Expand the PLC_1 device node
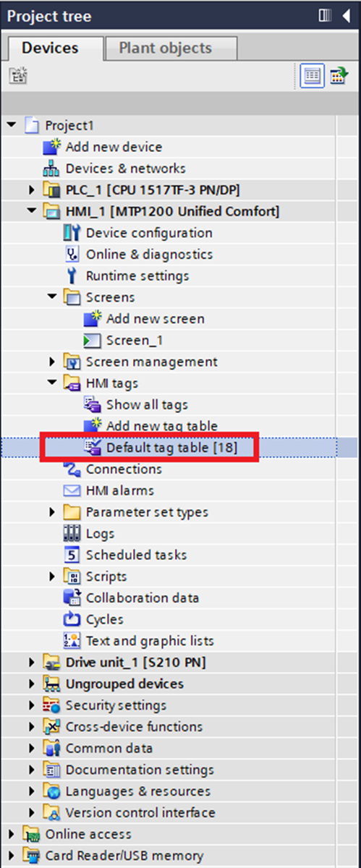 31,190
